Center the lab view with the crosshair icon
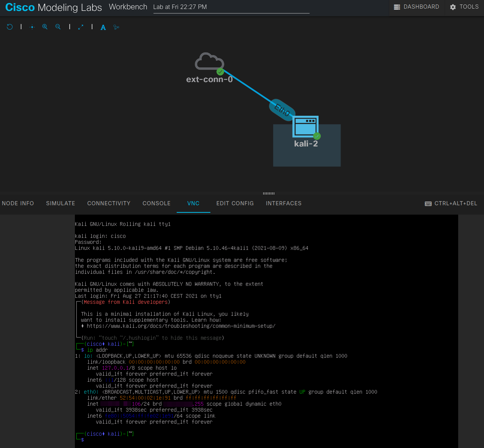This screenshot has width=484, height=448. point(32,27)
